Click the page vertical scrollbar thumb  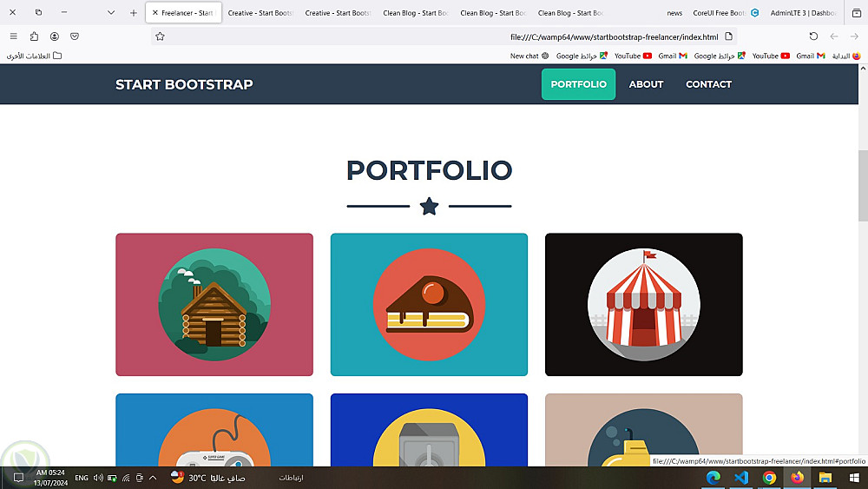[863, 186]
